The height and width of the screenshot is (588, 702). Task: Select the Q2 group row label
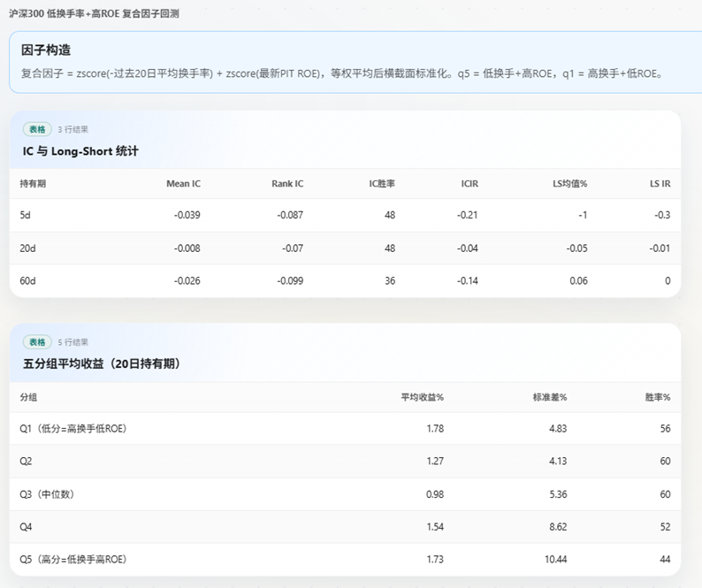pyautogui.click(x=26, y=462)
